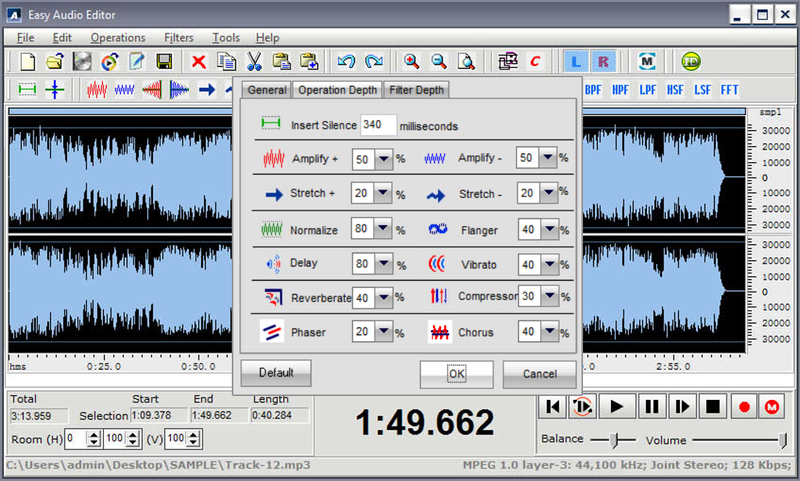Toggle the left channel L button
The height and width of the screenshot is (481, 800).
tap(576, 62)
